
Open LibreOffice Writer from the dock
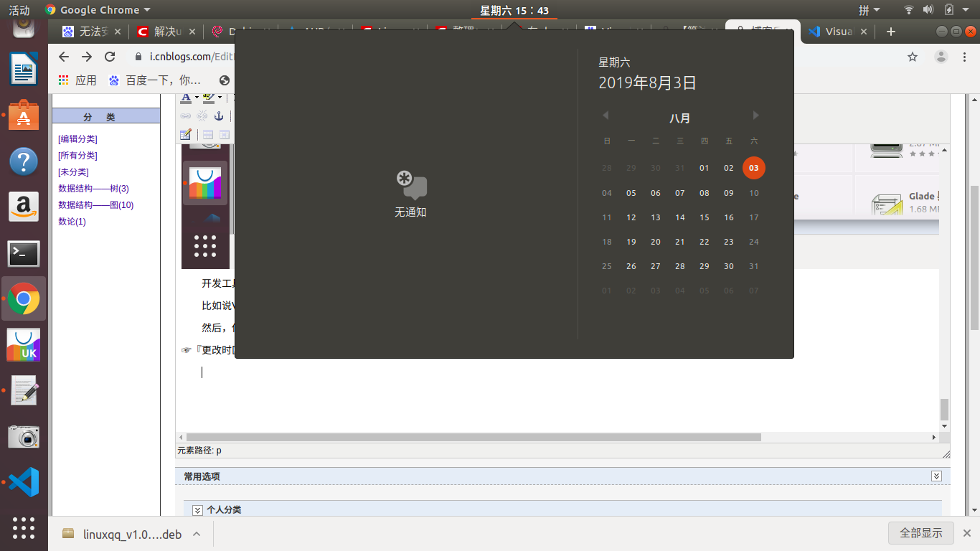pos(24,70)
